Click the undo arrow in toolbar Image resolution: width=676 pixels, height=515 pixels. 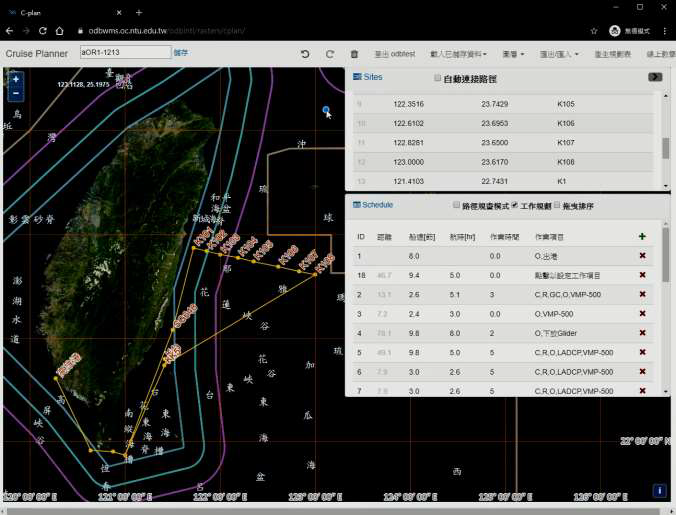tap(305, 54)
